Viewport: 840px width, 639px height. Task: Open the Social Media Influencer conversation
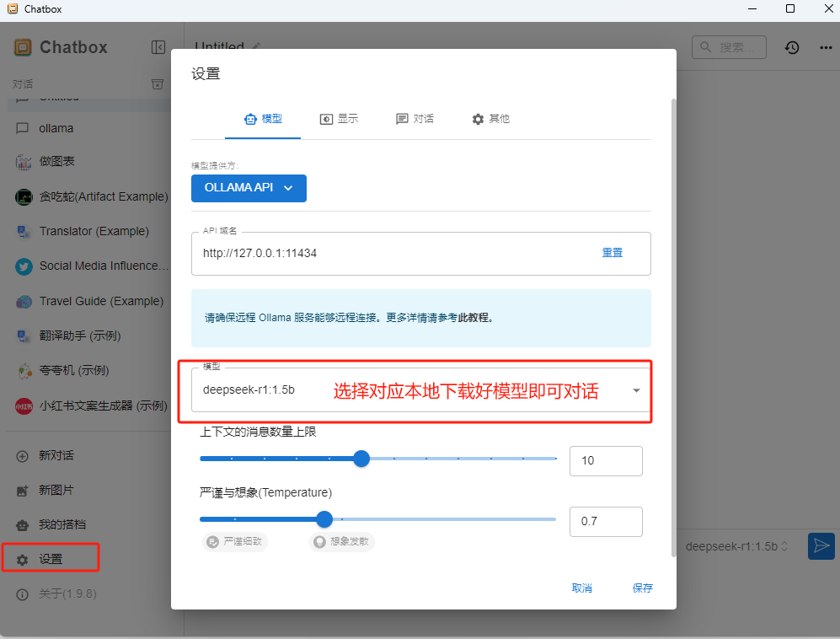(x=90, y=266)
